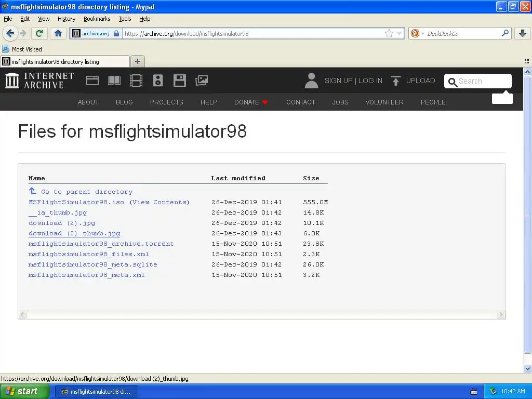Open the File menu

tap(8, 19)
